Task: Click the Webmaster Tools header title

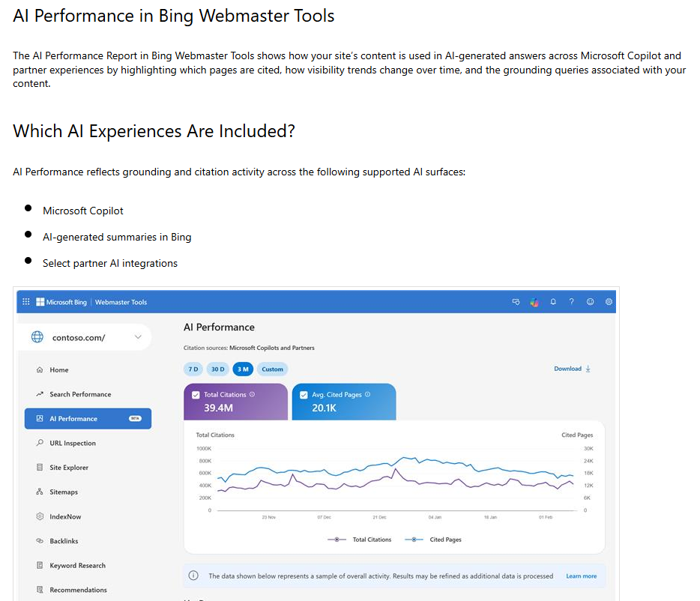Action: coord(121,302)
